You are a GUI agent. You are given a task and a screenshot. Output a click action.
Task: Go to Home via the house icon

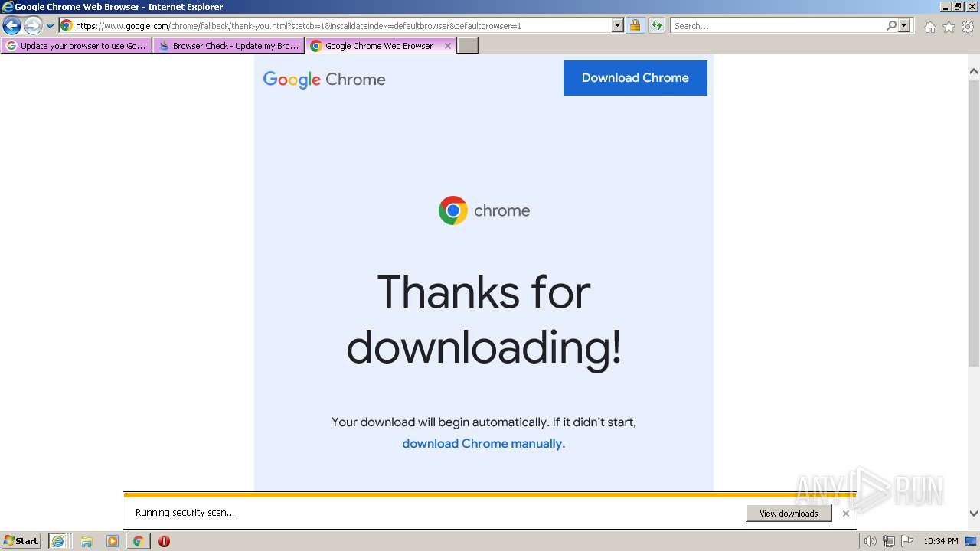[x=929, y=27]
